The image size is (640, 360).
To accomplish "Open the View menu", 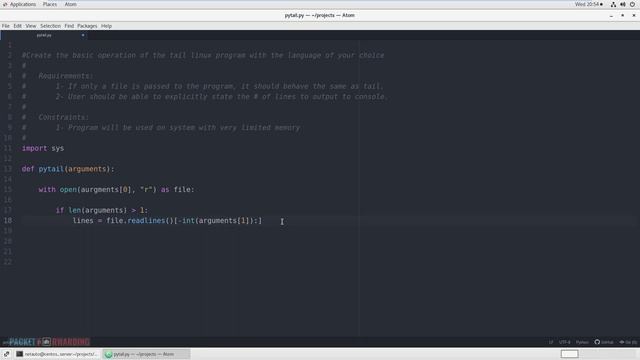I will coord(31,26).
